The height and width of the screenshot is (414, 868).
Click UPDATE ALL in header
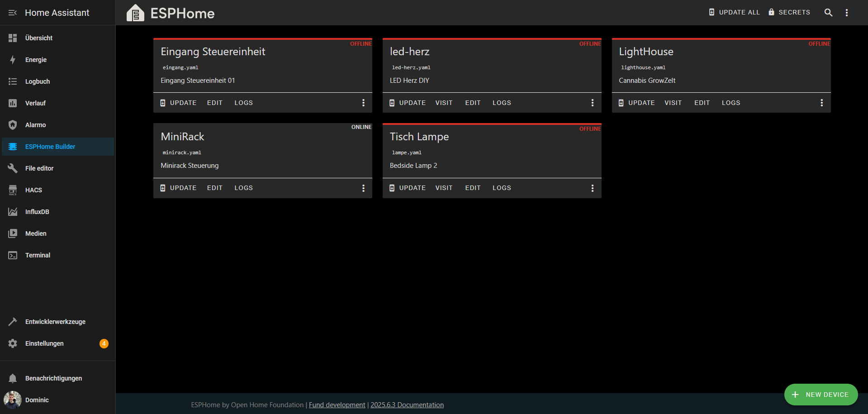[x=734, y=12]
